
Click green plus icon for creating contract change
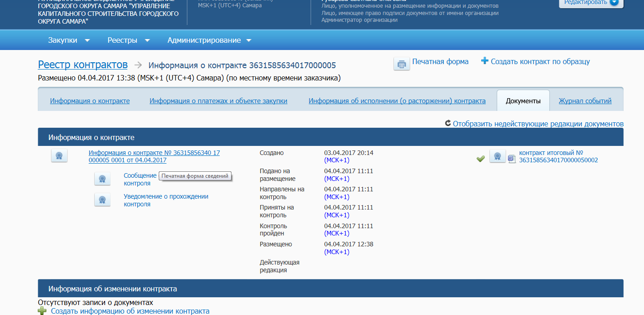(x=42, y=311)
